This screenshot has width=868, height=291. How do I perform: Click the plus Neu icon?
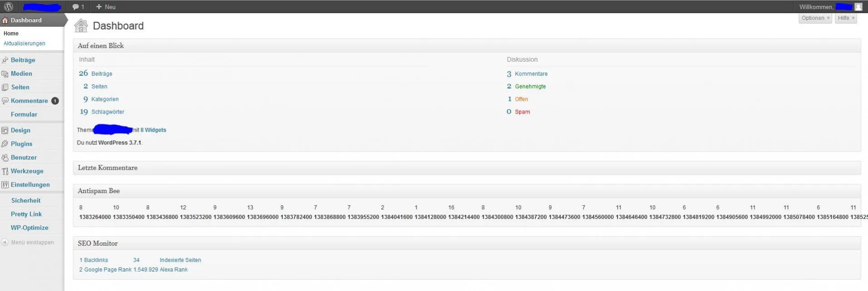tap(99, 7)
